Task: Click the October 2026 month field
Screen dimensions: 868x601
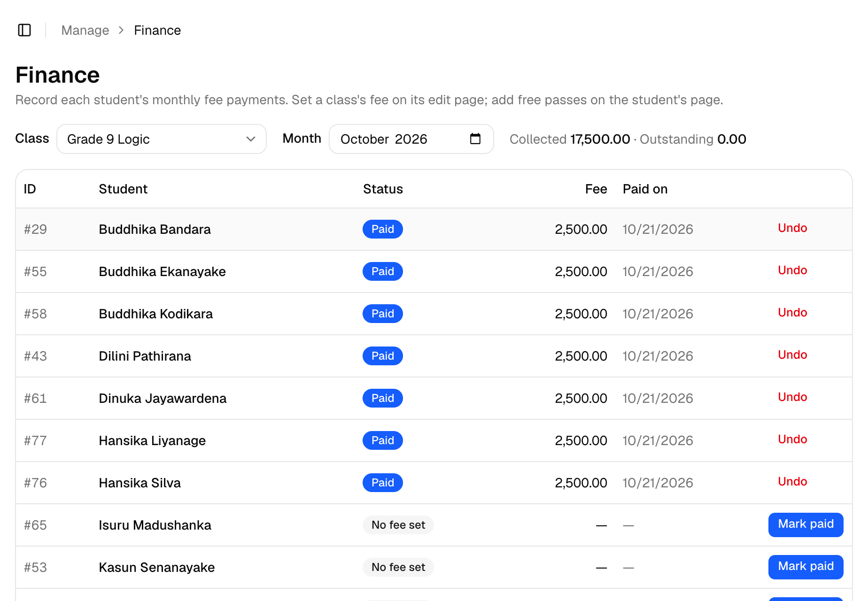Action: click(411, 139)
